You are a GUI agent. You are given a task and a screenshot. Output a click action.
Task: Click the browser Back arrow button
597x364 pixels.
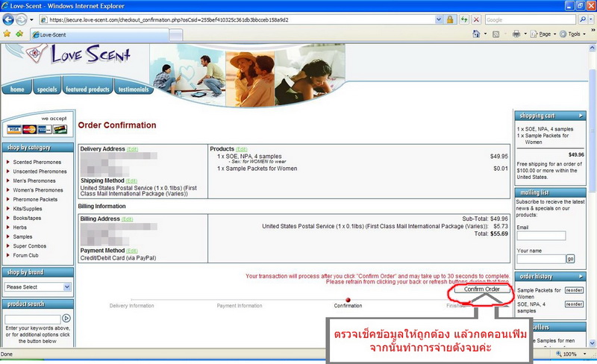pyautogui.click(x=8, y=19)
